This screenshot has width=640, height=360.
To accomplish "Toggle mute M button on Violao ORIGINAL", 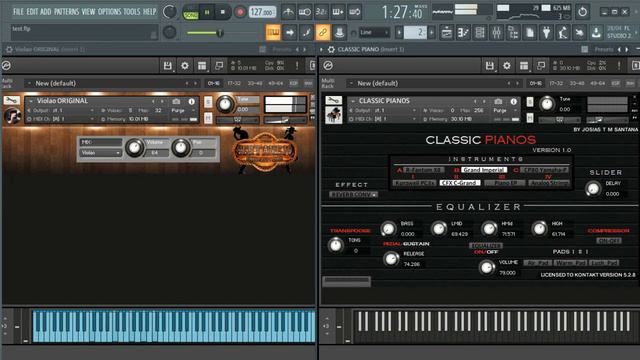I will click(x=208, y=118).
